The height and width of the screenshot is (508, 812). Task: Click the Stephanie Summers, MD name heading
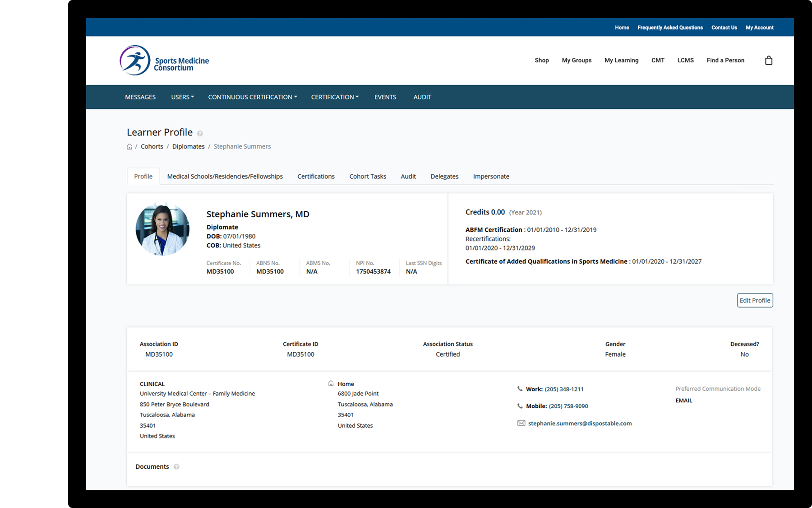[258, 214]
